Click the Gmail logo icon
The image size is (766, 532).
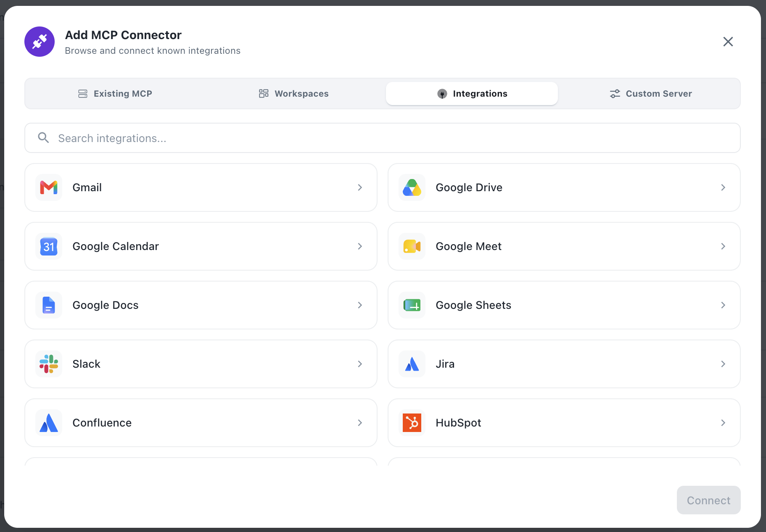click(49, 187)
